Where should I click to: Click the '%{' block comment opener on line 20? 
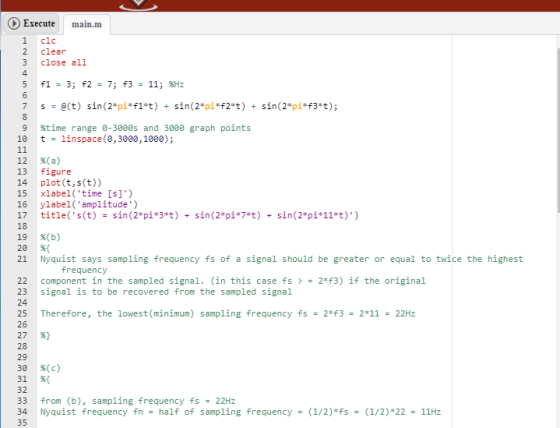pyautogui.click(x=45, y=248)
